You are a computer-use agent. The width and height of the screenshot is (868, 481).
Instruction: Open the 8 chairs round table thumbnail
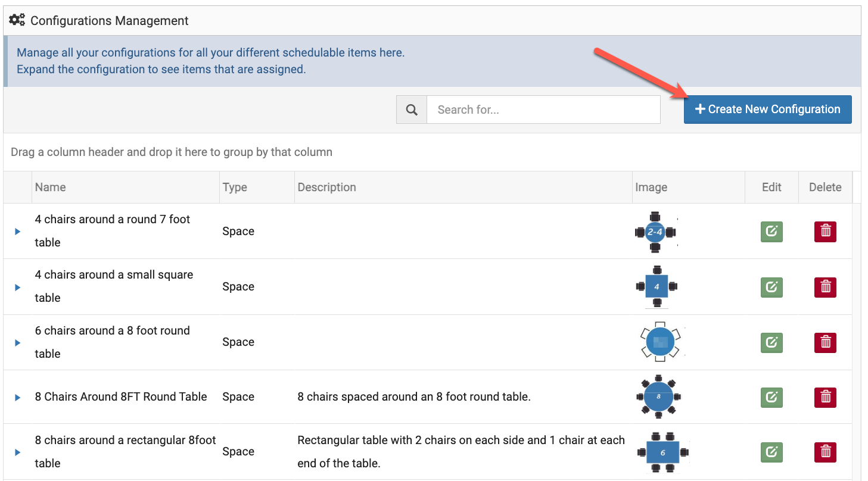coord(658,396)
